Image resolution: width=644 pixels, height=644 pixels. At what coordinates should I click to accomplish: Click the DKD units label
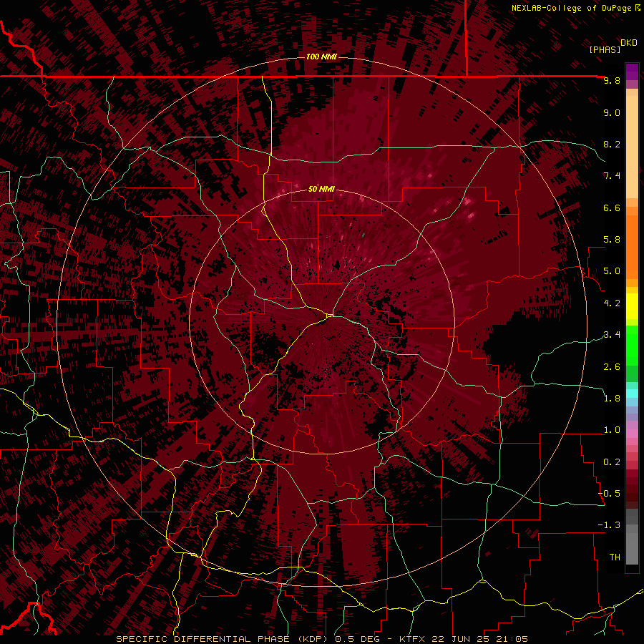(x=629, y=43)
